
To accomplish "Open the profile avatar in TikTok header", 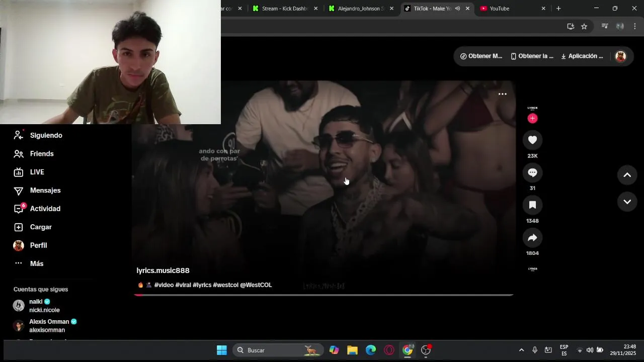I will (620, 56).
